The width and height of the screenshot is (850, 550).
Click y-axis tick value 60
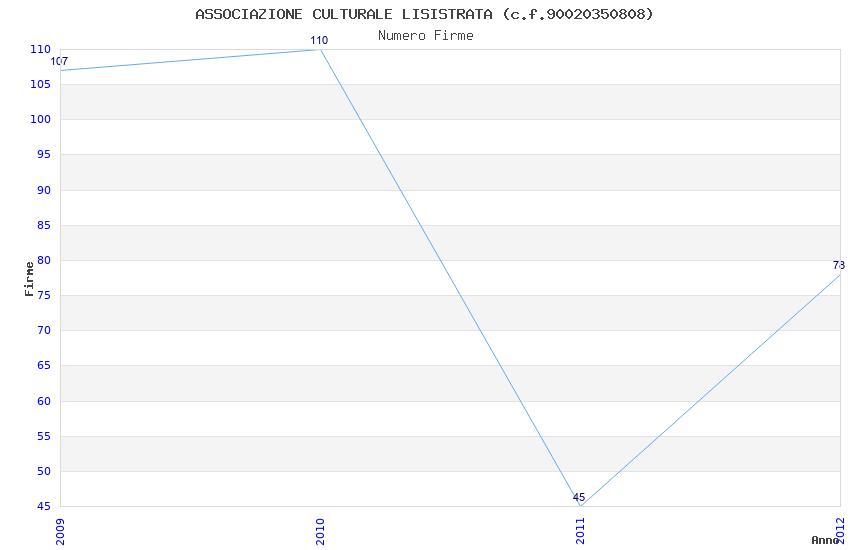coord(44,402)
